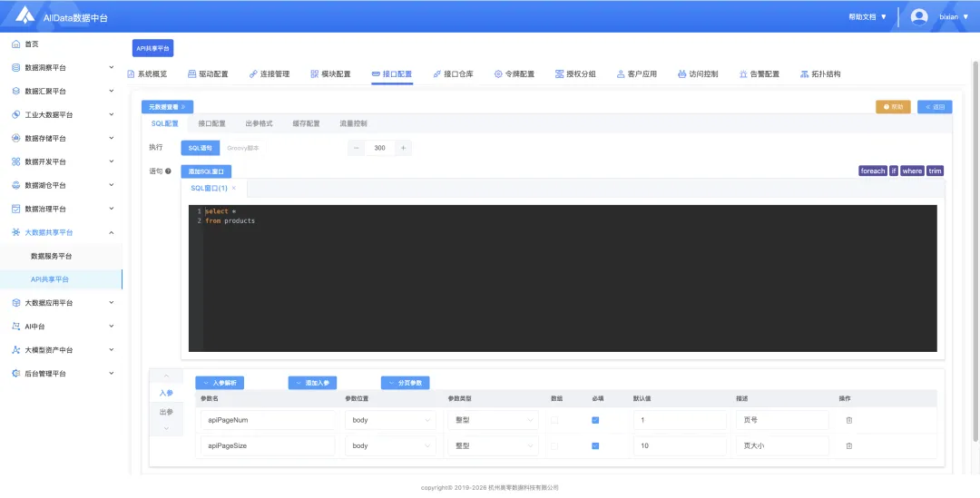Toggle 数组 checkbox for apiPageSize
The width and height of the screenshot is (980, 498).
pos(554,445)
